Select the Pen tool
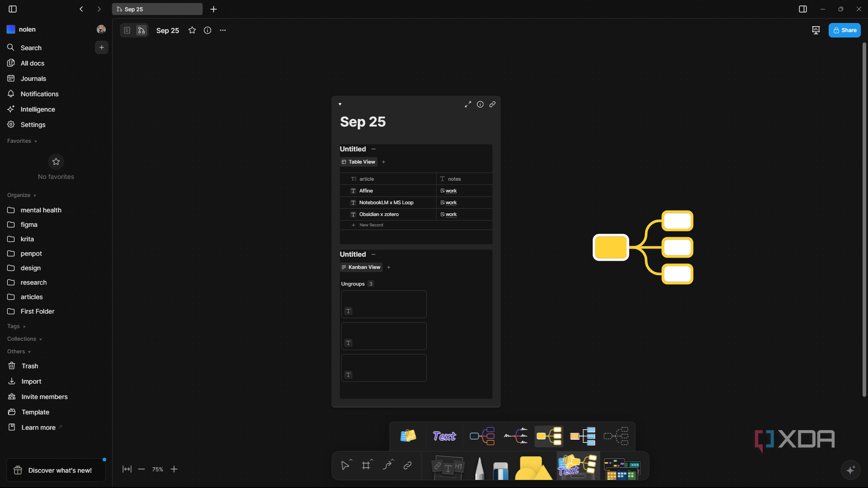Viewport: 868px width, 488px height. coord(479,467)
